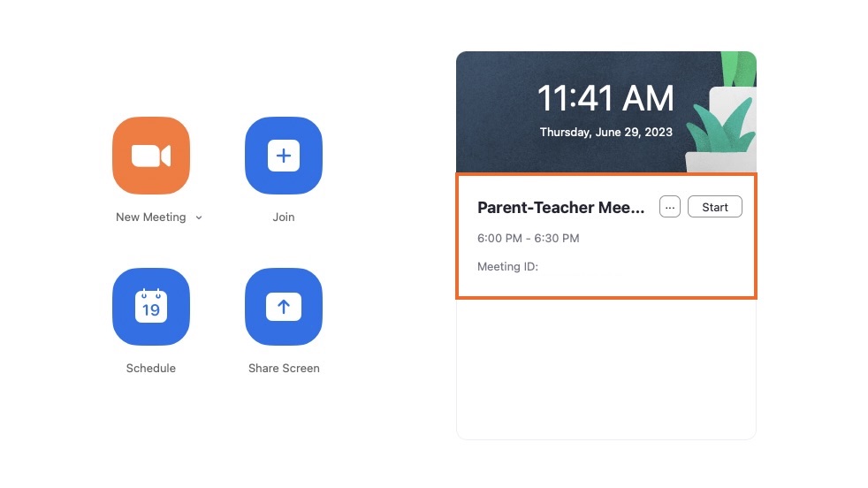Click the New Meeting label text
Image resolution: width=868 pixels, height=488 pixels.
coord(150,217)
